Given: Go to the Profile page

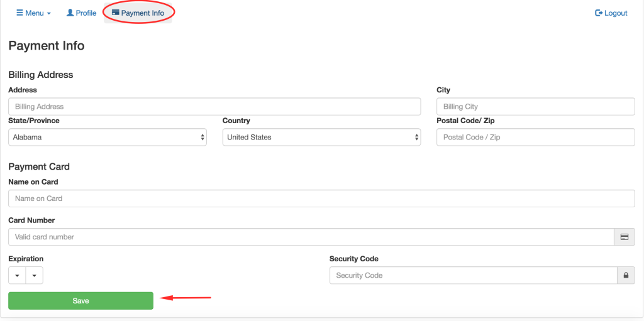Looking at the screenshot, I should click(x=86, y=13).
